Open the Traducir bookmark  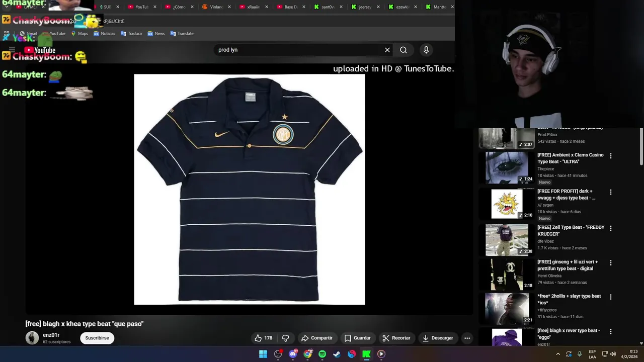click(x=131, y=34)
